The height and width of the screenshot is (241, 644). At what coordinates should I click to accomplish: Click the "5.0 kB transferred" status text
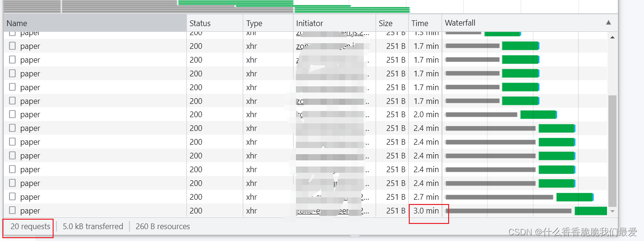(93, 227)
